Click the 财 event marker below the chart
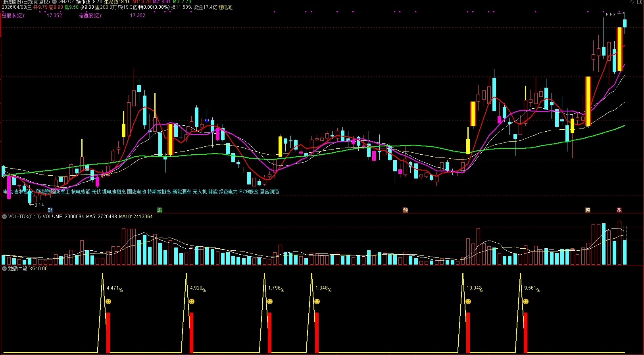The height and width of the screenshot is (355, 644). coord(50,210)
